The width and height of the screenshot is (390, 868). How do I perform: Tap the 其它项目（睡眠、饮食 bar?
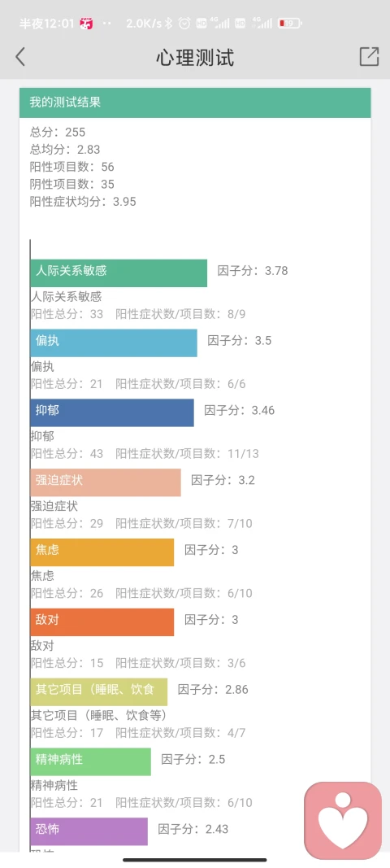pyautogui.click(x=99, y=691)
